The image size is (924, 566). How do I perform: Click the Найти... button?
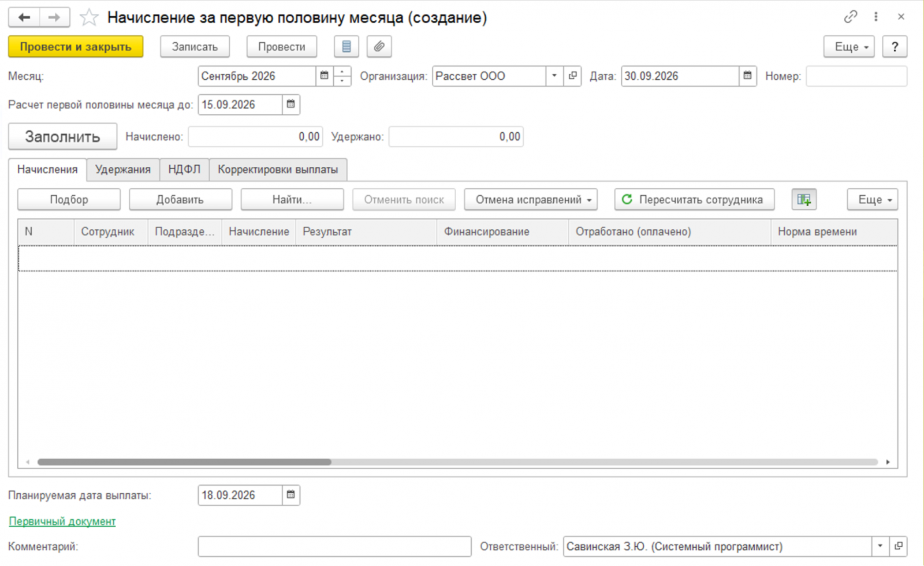tap(292, 200)
